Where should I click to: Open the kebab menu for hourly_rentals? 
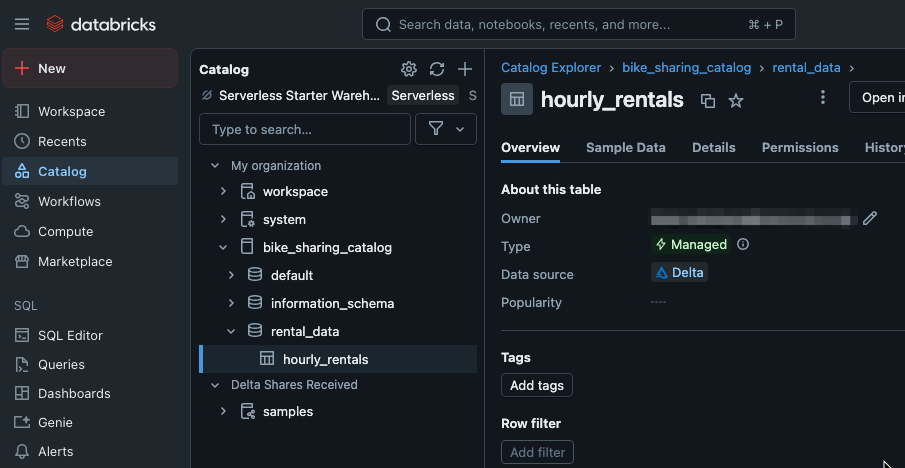point(823,97)
